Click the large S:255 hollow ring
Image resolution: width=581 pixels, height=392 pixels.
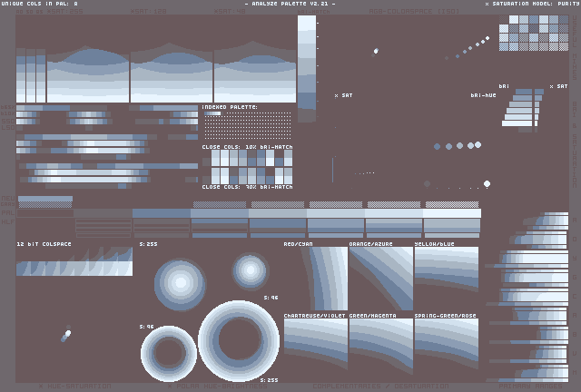(x=238, y=341)
